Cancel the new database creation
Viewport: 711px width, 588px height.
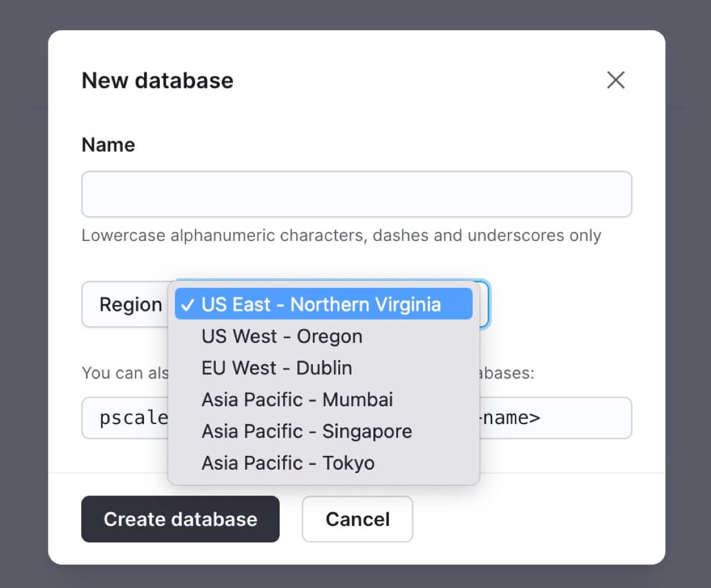tap(357, 519)
